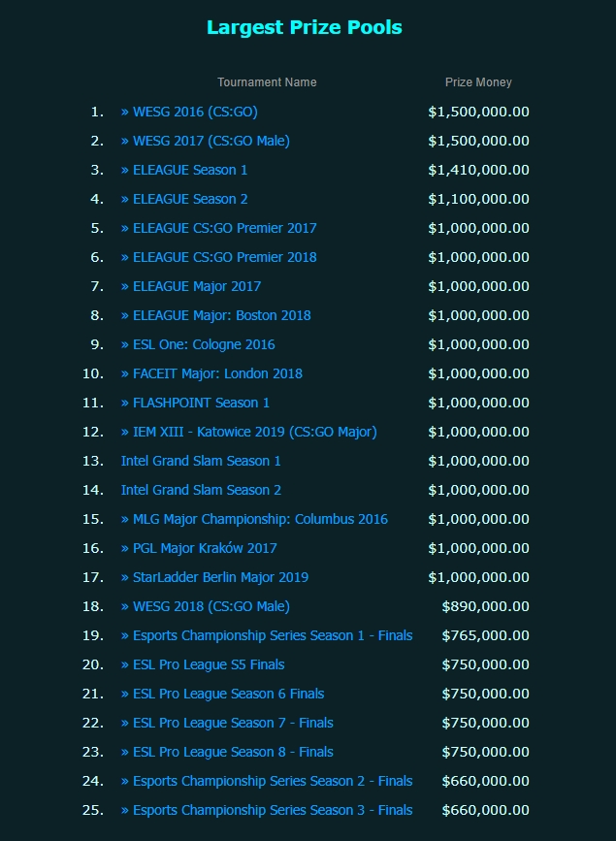Open the ELEAGUE Season 2 tournament
This screenshot has height=841, width=616.
(x=184, y=199)
